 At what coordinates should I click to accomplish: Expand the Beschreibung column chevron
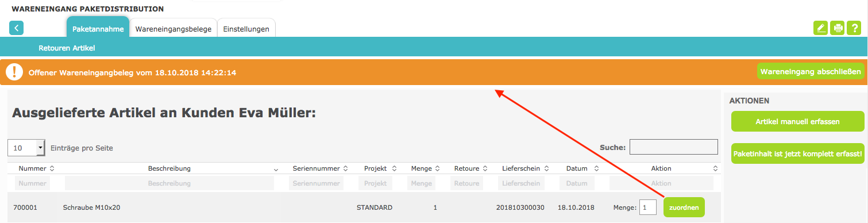(x=276, y=169)
